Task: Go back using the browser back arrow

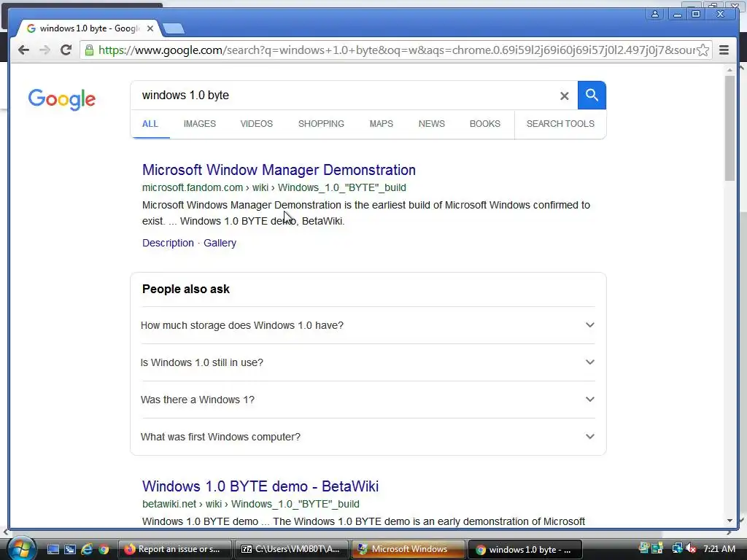Action: (x=23, y=50)
